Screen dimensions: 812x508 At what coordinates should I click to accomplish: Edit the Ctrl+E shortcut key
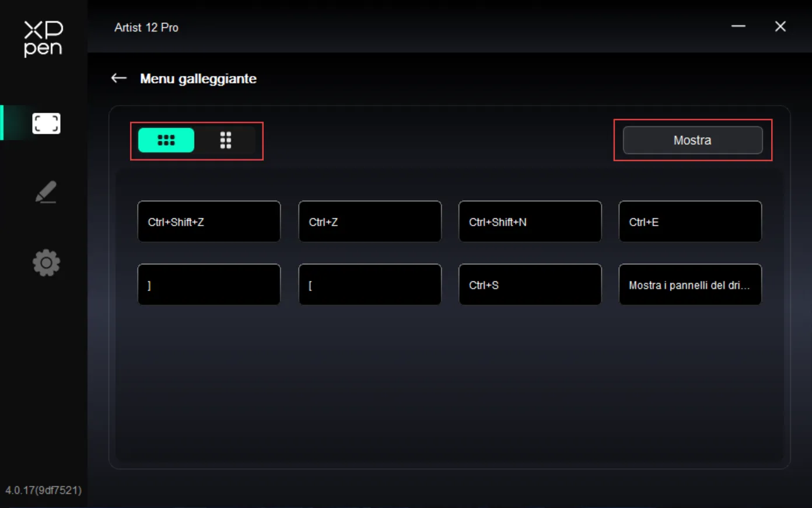(690, 221)
